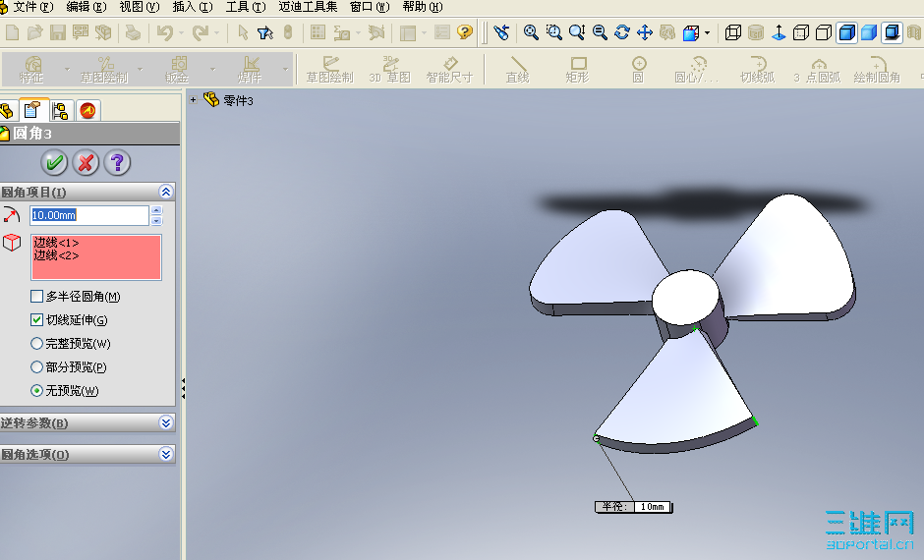Uncheck 切线延伸 checkbox

coord(36,319)
